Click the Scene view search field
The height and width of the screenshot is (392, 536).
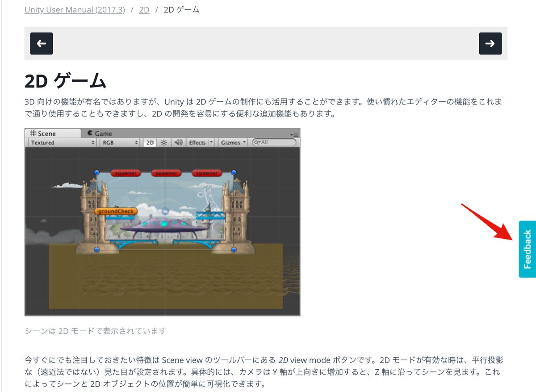pos(274,142)
